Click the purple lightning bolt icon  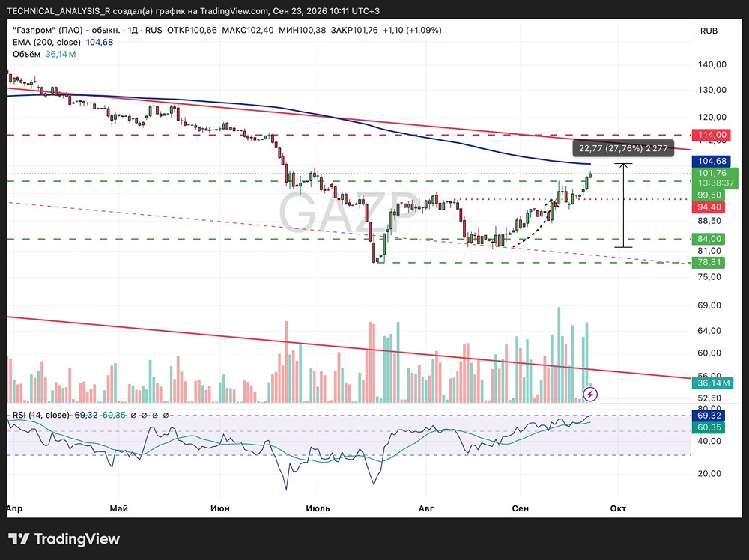590,394
